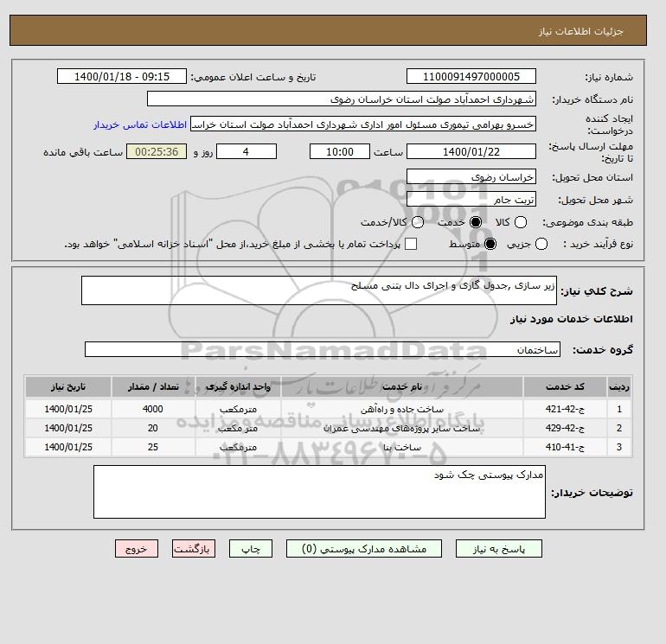Click the quantity 20 cell
This screenshot has height=644, width=666.
(x=153, y=428)
